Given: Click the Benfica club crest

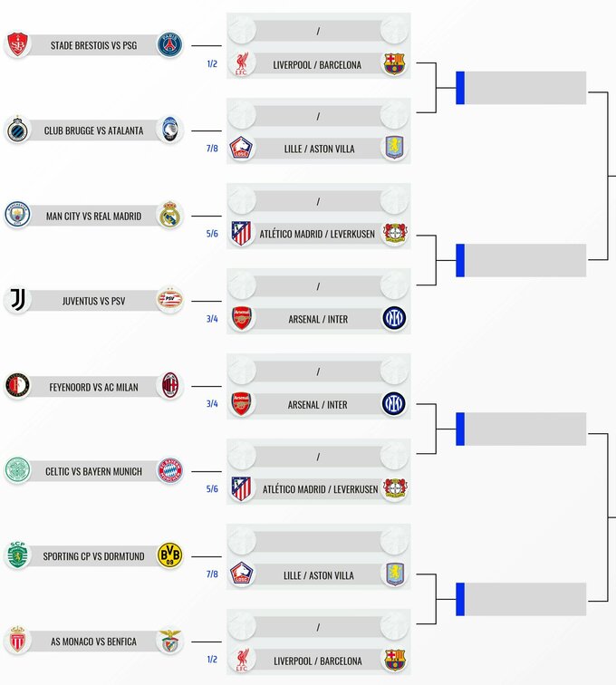Looking at the screenshot, I should coord(169,642).
